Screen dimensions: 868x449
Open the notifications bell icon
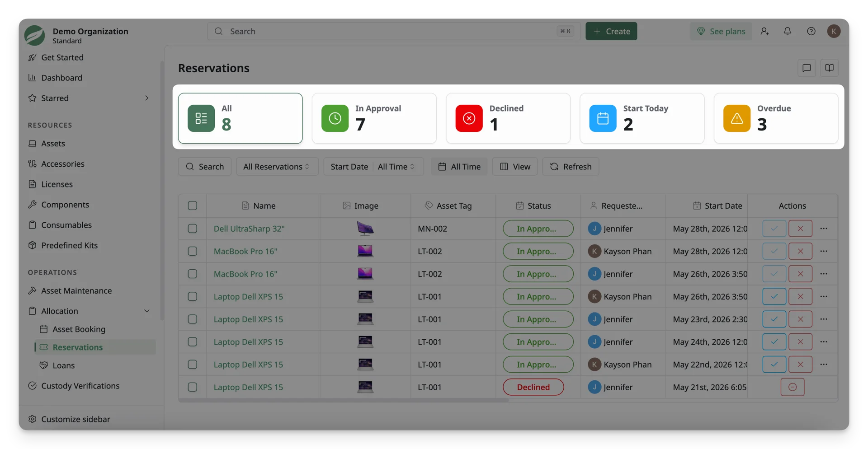click(787, 31)
